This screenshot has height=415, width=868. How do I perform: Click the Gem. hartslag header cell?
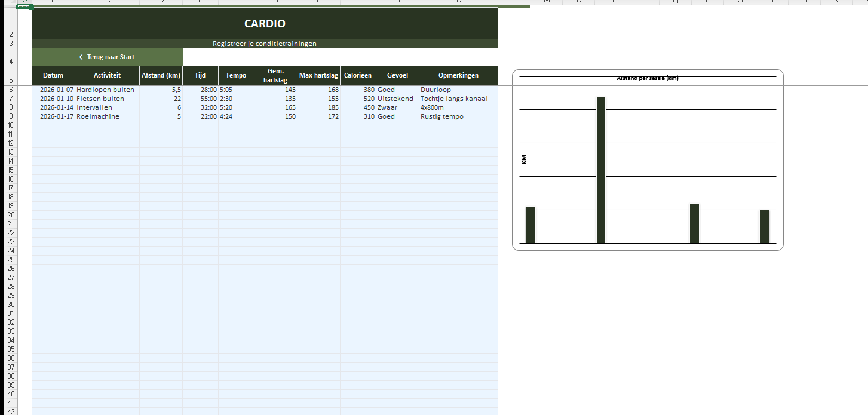point(275,76)
